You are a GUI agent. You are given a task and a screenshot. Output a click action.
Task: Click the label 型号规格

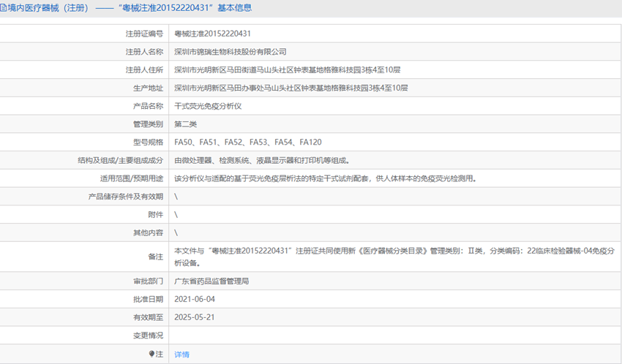click(148, 143)
